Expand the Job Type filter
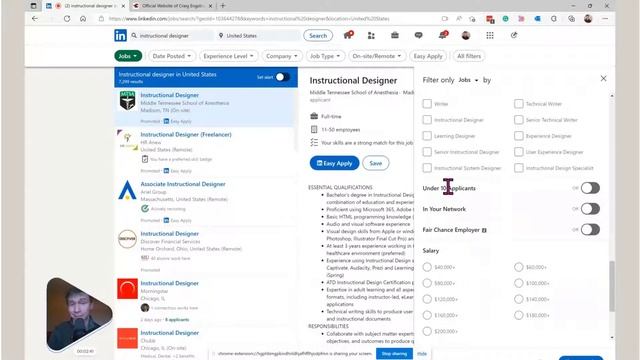640x360 pixels. [325, 56]
